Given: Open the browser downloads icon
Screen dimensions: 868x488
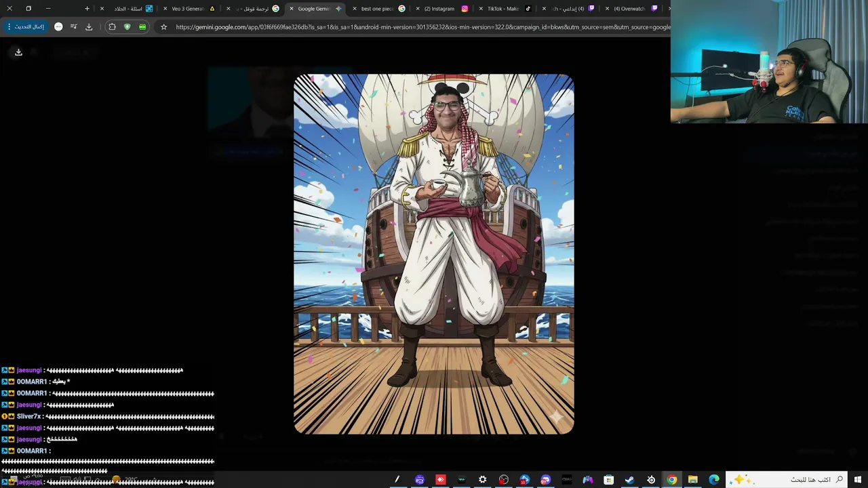Looking at the screenshot, I should (89, 26).
